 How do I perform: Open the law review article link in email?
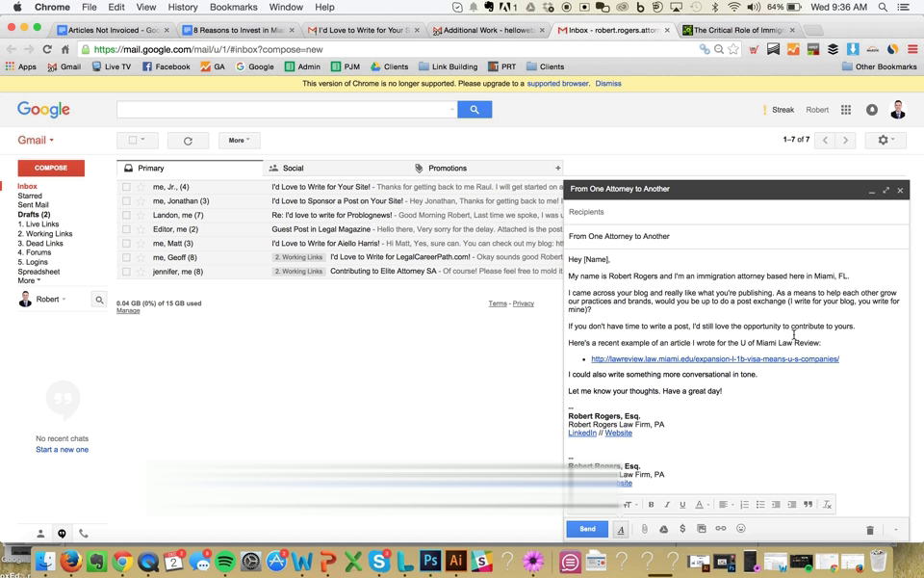pos(715,358)
